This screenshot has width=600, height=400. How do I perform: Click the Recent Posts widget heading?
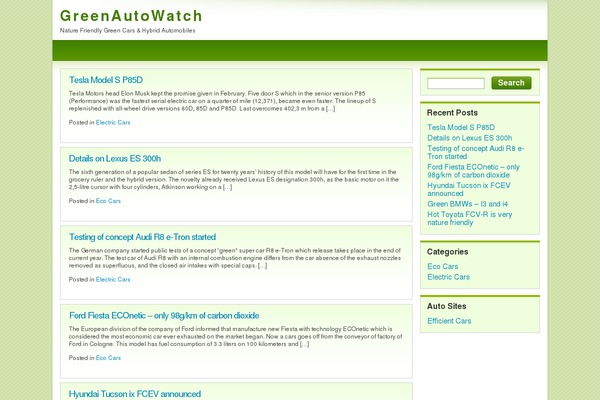tap(452, 113)
